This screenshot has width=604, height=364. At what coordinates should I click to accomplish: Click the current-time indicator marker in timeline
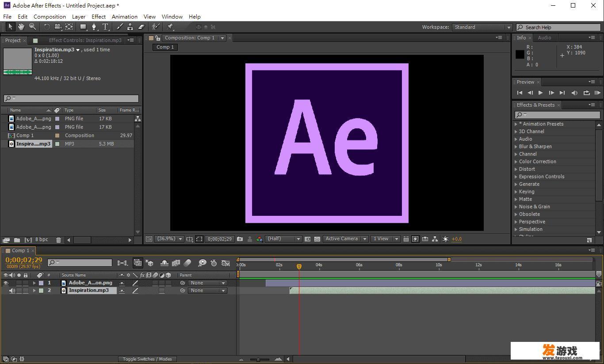pos(299,266)
